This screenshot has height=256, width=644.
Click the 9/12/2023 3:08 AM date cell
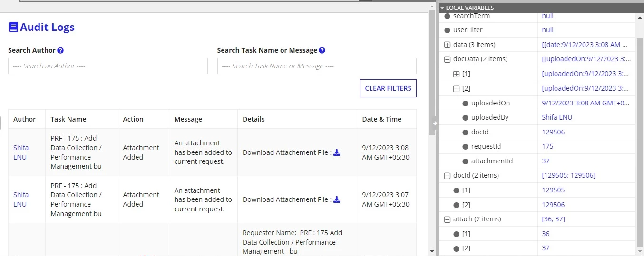click(x=386, y=152)
